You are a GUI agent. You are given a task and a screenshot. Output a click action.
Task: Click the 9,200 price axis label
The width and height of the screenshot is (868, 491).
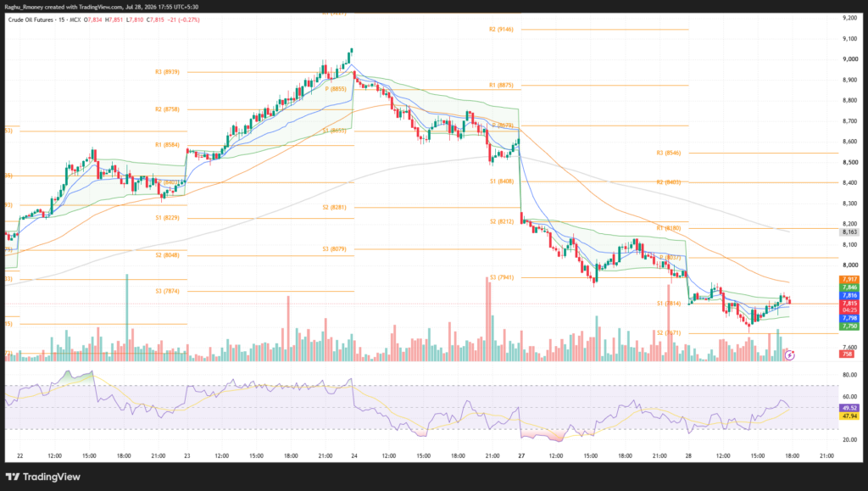coord(849,19)
